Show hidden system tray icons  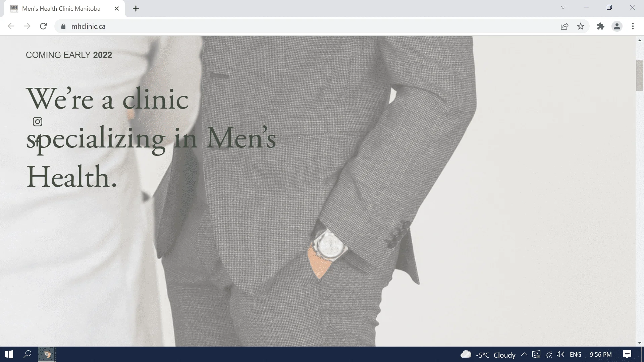pos(524,354)
